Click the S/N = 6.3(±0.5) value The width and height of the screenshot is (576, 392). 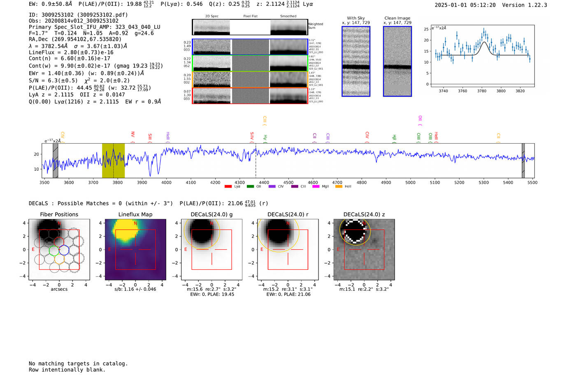point(53,81)
